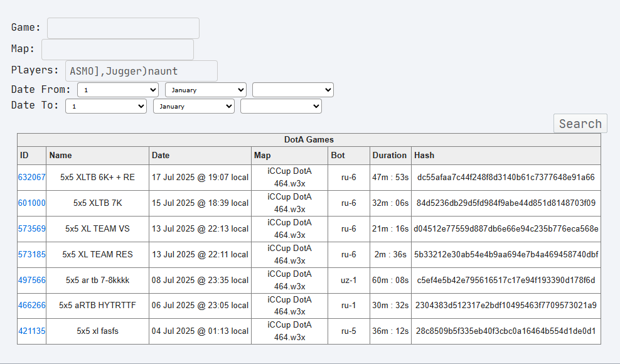
Task: Select game name 5x5 XL TEAM RES
Action: 98,254
